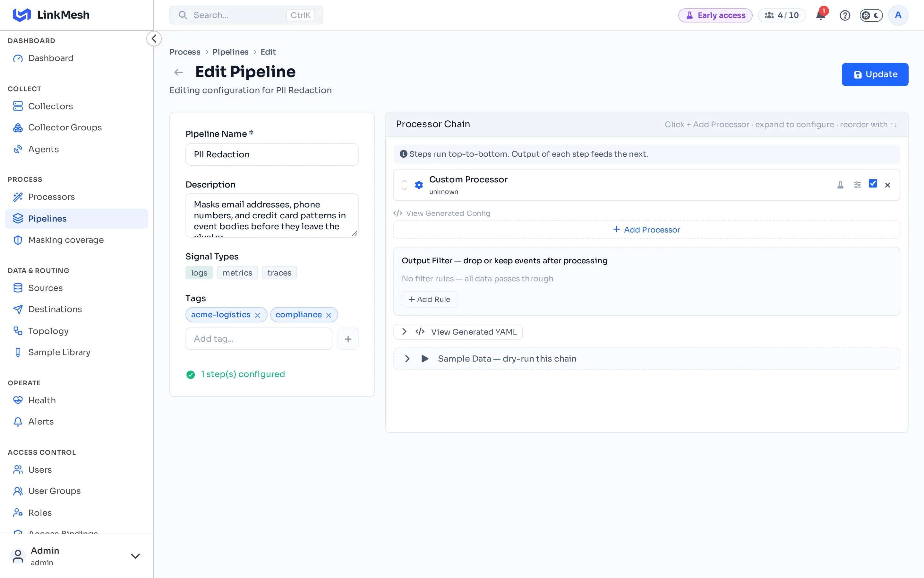Expand View Generated YAML
Image resolution: width=924 pixels, height=578 pixels.
458,332
